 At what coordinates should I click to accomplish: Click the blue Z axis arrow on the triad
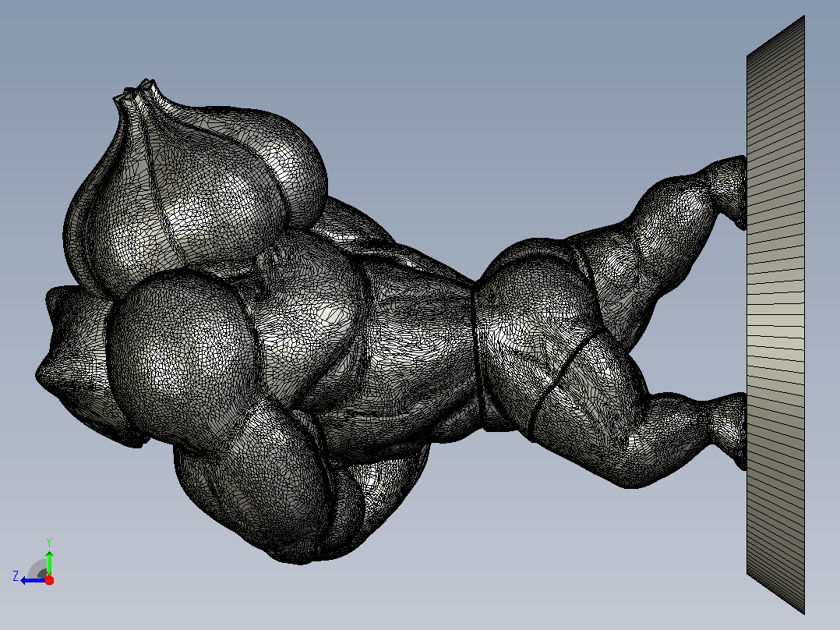point(32,581)
